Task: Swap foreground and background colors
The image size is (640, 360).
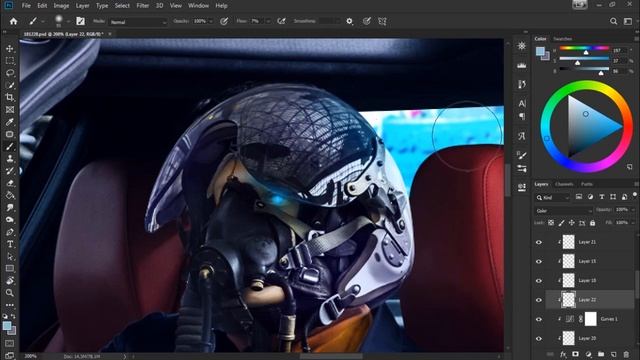Action: [13, 316]
